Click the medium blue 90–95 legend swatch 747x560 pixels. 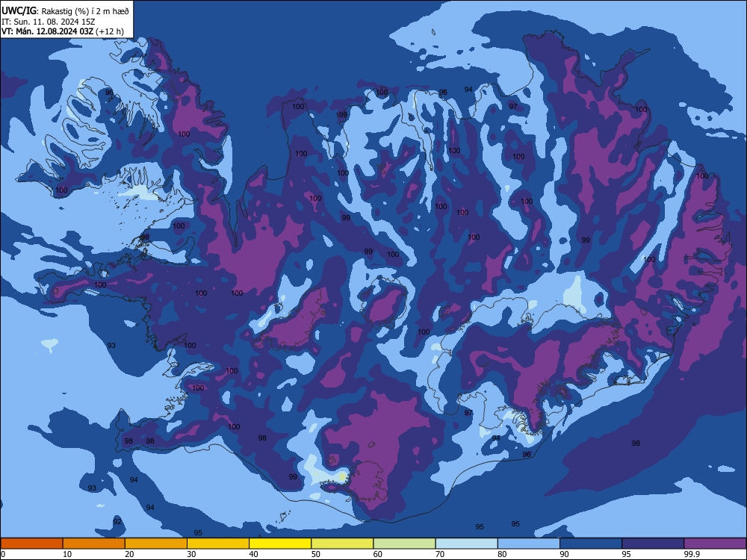(x=591, y=544)
